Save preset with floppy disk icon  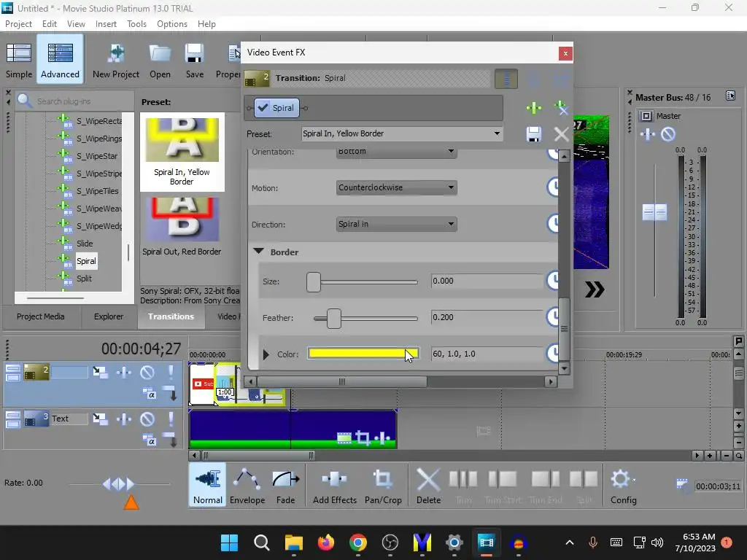pyautogui.click(x=534, y=134)
